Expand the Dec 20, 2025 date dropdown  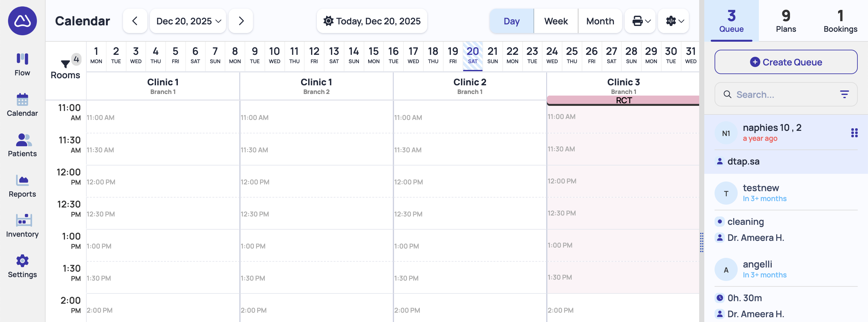[x=188, y=21]
